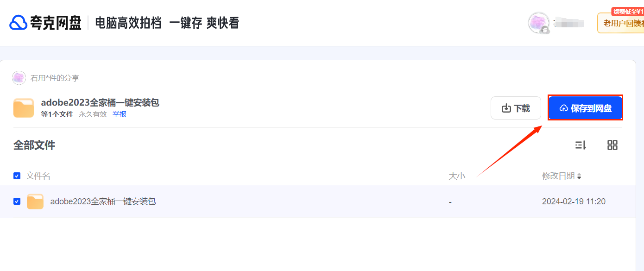Toggle the select-all checkbox beside 文件名
The width and height of the screenshot is (644, 271).
[x=17, y=176]
